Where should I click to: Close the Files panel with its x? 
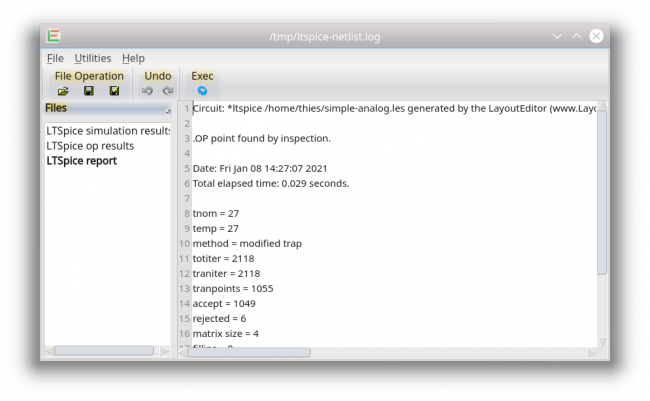[x=168, y=111]
